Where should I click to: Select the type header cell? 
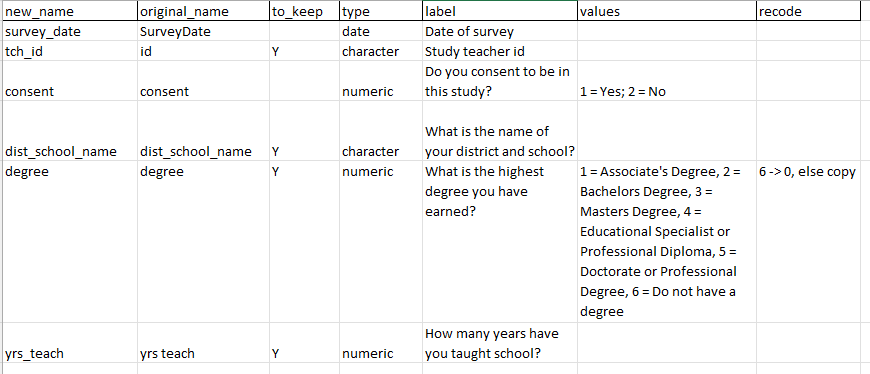[381, 12]
